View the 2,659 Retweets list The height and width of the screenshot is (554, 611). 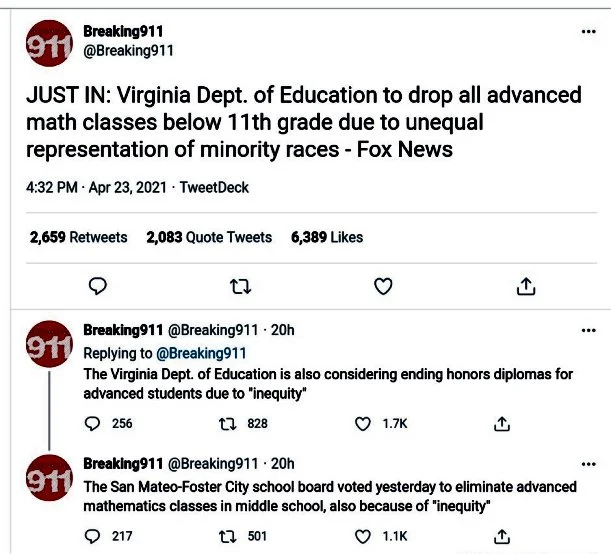pyautogui.click(x=79, y=237)
